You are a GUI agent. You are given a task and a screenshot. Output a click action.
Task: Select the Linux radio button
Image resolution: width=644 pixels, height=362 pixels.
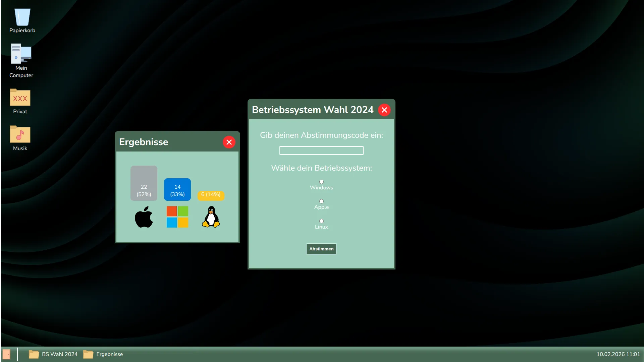[321, 221]
